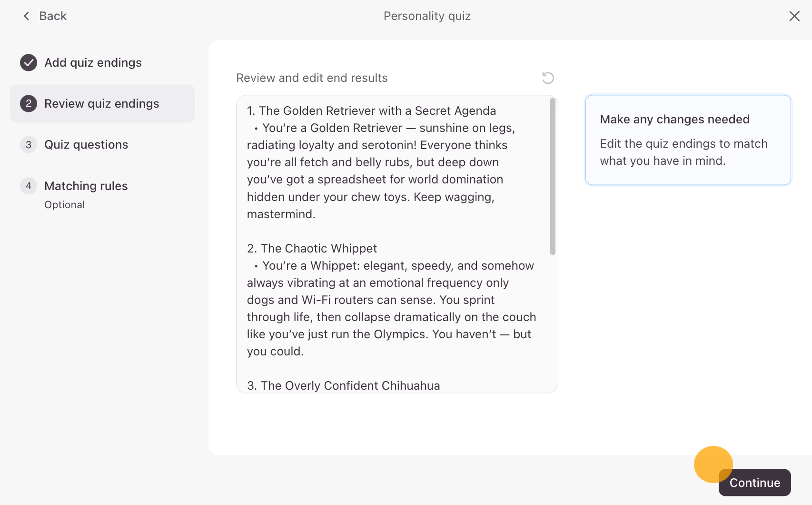
Task: Click the Make any changes needed tip card
Action: 688,140
